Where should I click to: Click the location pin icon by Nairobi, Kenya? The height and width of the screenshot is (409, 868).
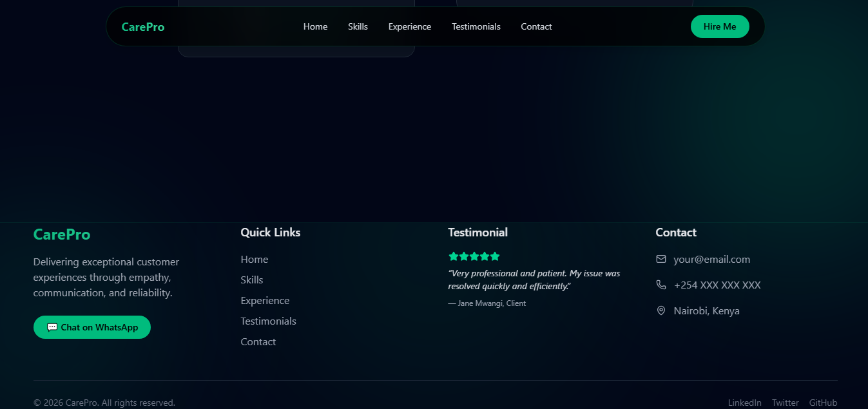(661, 310)
